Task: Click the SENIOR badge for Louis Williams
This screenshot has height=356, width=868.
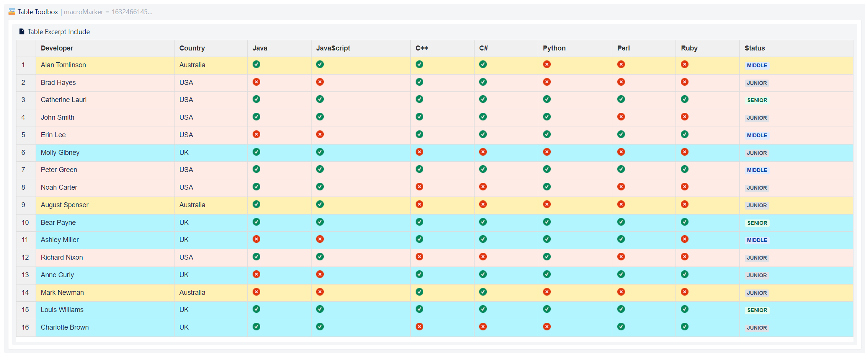Action: click(757, 310)
